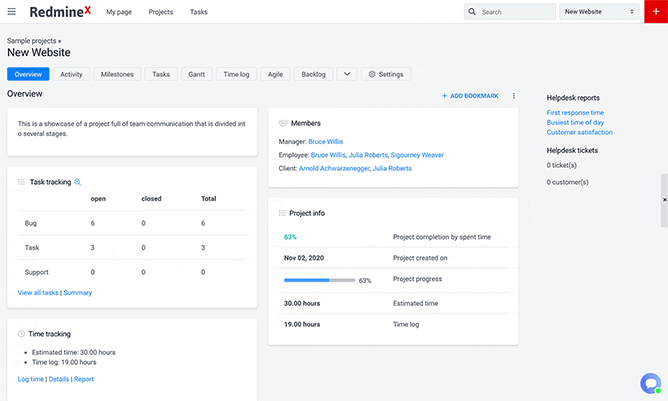Open the hamburger menu icon
Viewport: 668px width, 401px height.
(12, 12)
